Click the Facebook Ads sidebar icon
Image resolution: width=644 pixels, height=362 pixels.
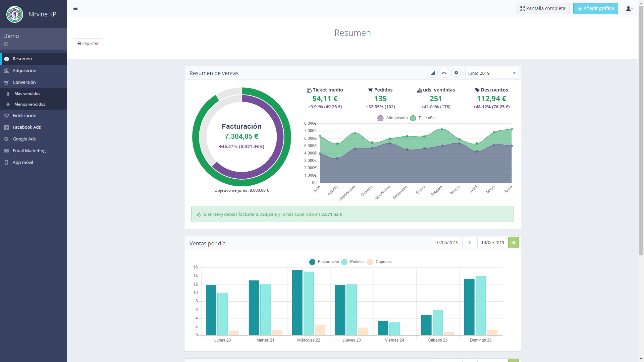[6, 127]
